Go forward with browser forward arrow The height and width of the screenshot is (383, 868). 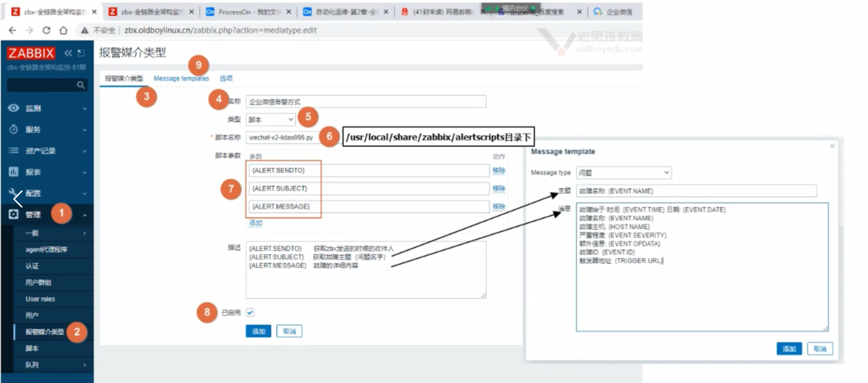click(x=29, y=30)
